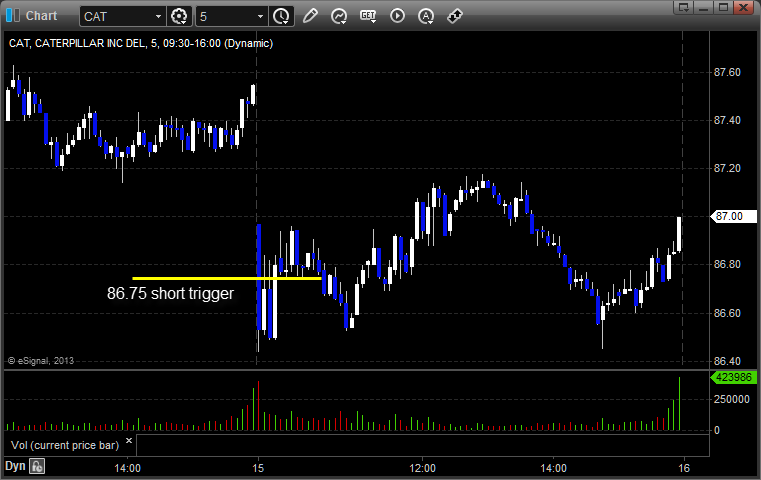Click the Dyn time scale label

pos(15,466)
